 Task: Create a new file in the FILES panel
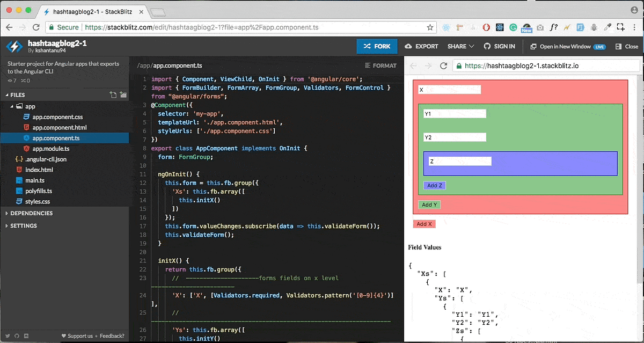pos(114,94)
